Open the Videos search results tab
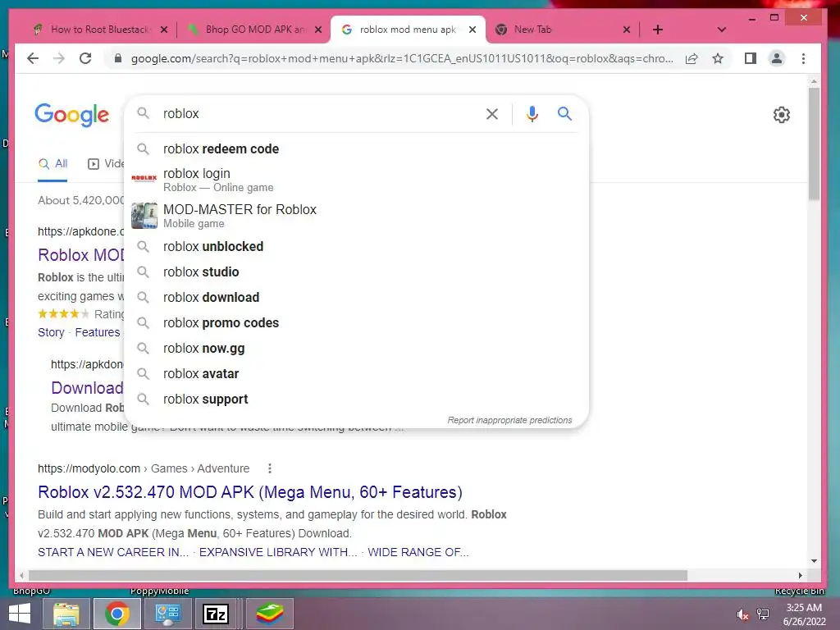The image size is (840, 630). point(106,164)
